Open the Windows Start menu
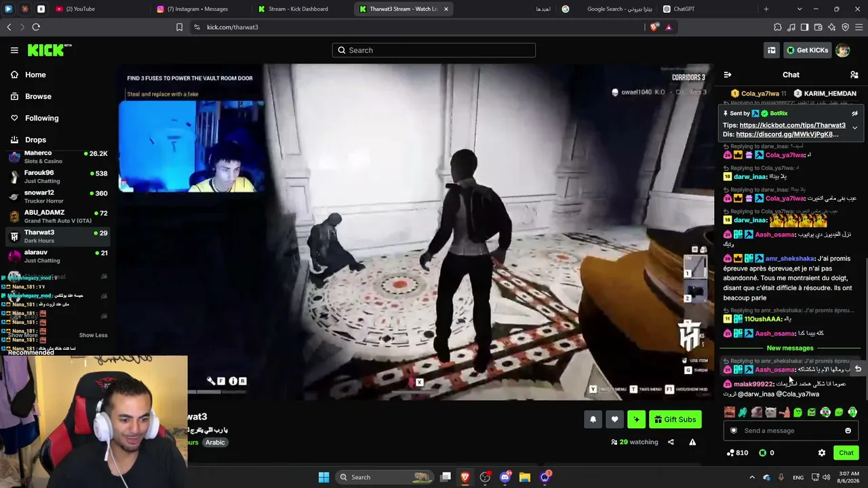The height and width of the screenshot is (488, 868). [x=323, y=477]
